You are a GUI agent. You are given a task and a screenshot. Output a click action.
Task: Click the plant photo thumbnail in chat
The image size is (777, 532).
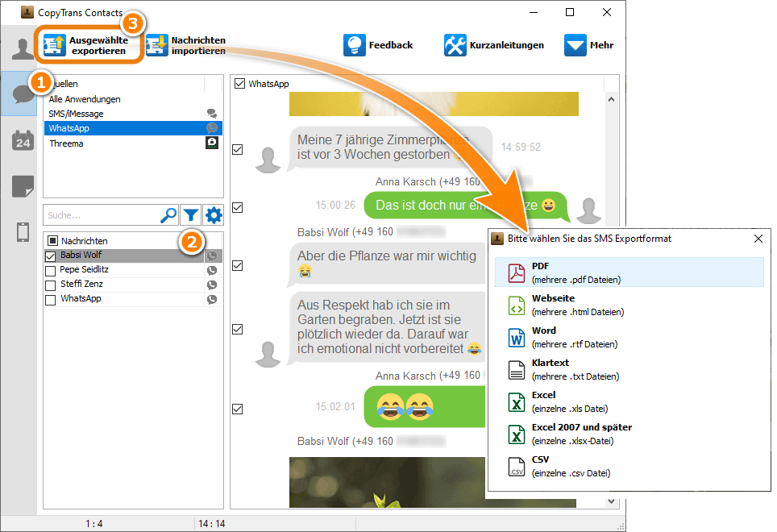pos(387,482)
